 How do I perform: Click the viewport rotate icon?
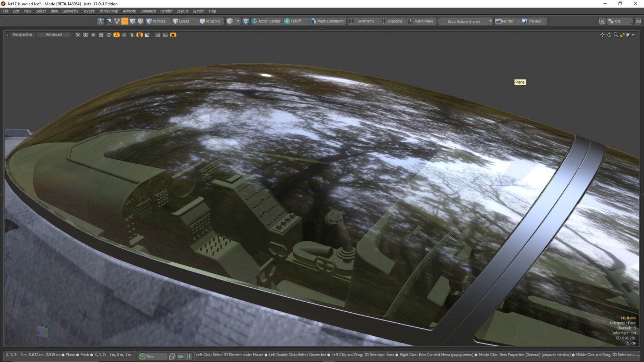coord(609,35)
